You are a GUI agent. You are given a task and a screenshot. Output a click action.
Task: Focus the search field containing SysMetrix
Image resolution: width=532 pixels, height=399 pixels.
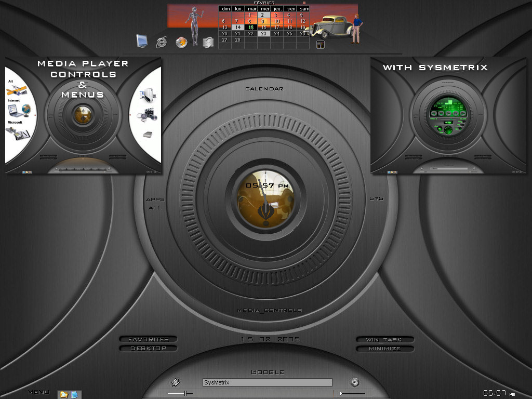click(268, 382)
